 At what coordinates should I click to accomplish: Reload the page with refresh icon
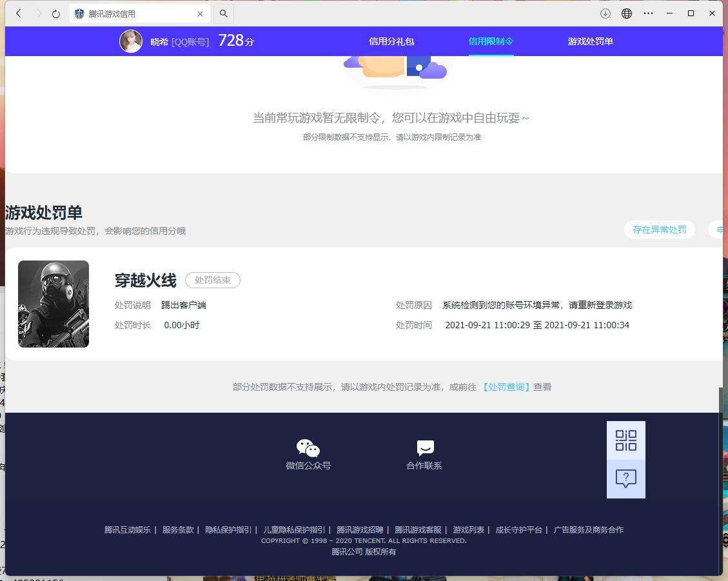coord(55,14)
